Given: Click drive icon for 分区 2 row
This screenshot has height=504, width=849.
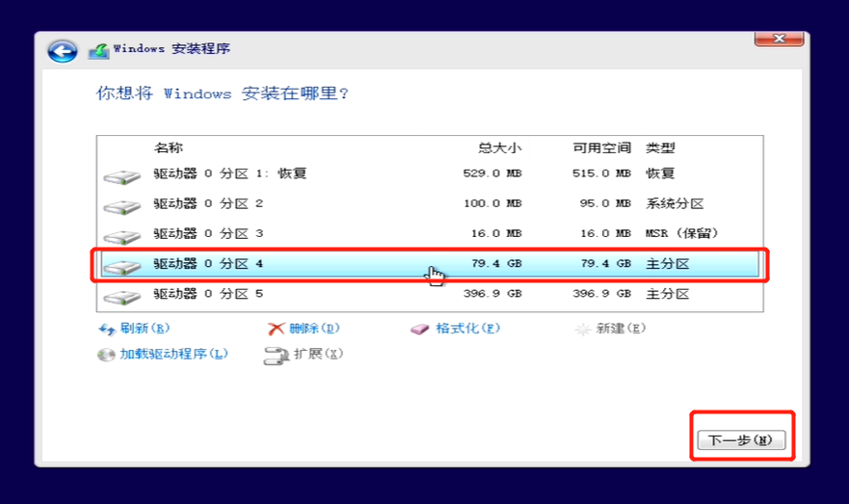Looking at the screenshot, I should coord(122,207).
